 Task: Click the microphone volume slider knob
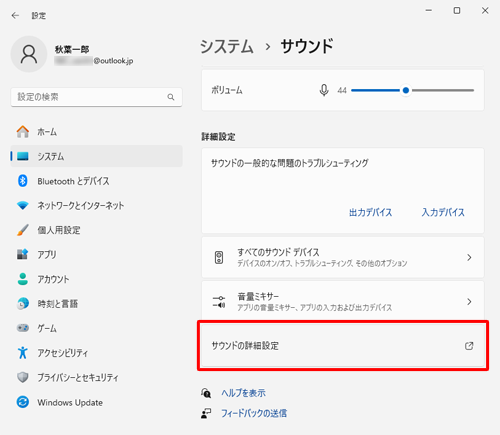[x=406, y=90]
